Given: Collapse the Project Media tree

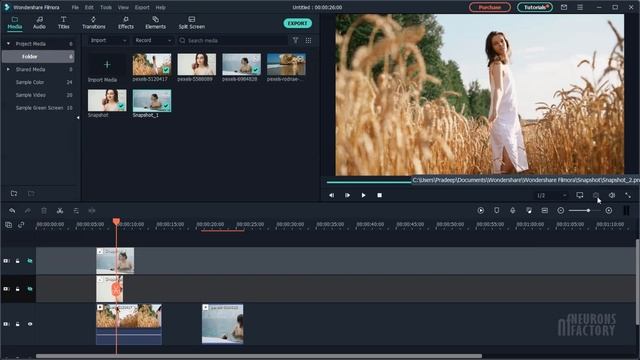Looking at the screenshot, I should click(x=8, y=44).
